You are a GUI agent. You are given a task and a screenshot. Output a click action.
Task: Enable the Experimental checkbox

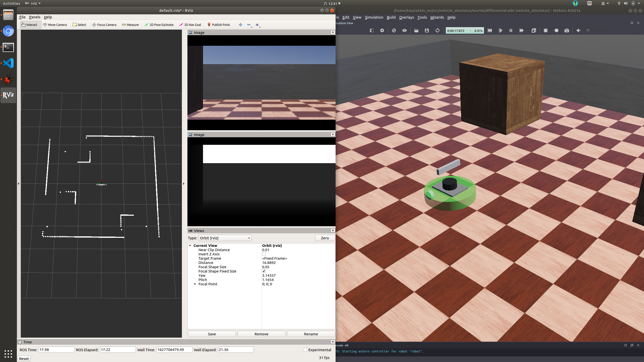tap(305, 350)
